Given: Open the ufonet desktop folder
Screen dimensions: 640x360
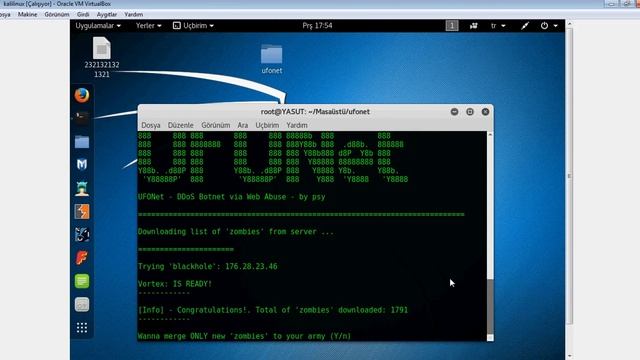Looking at the screenshot, I should [x=271, y=59].
